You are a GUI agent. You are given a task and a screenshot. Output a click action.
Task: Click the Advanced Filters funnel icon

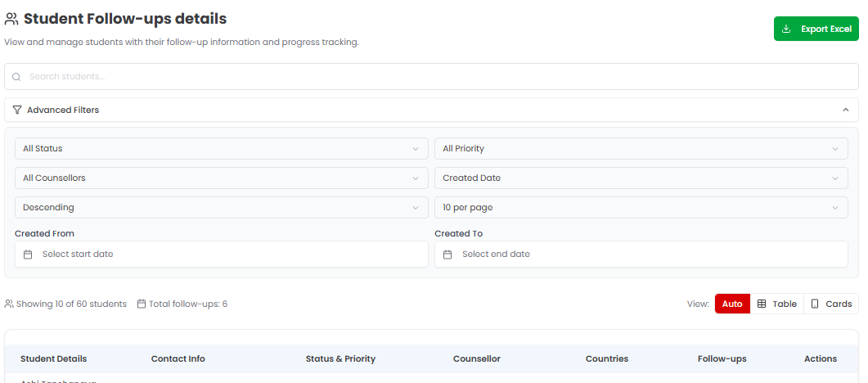[x=17, y=110]
